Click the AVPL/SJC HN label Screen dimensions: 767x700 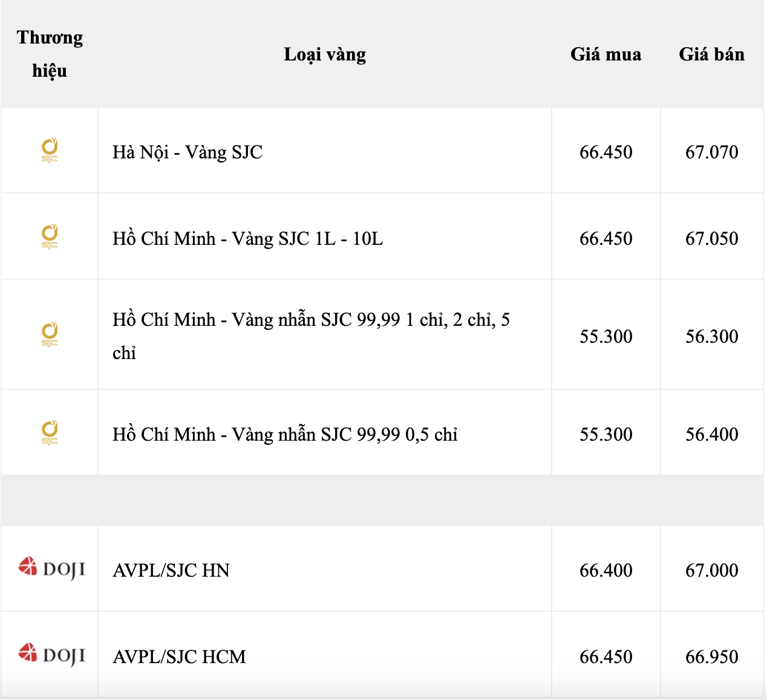(171, 571)
